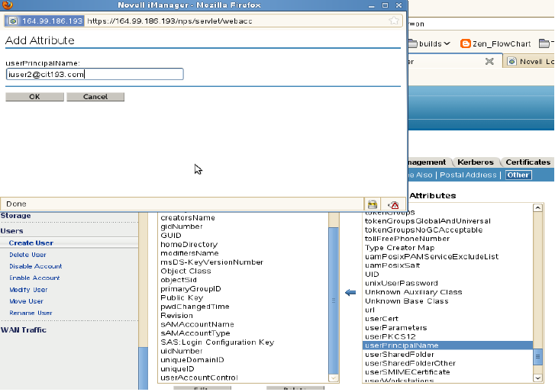Open the Kerberos tab

476,162
